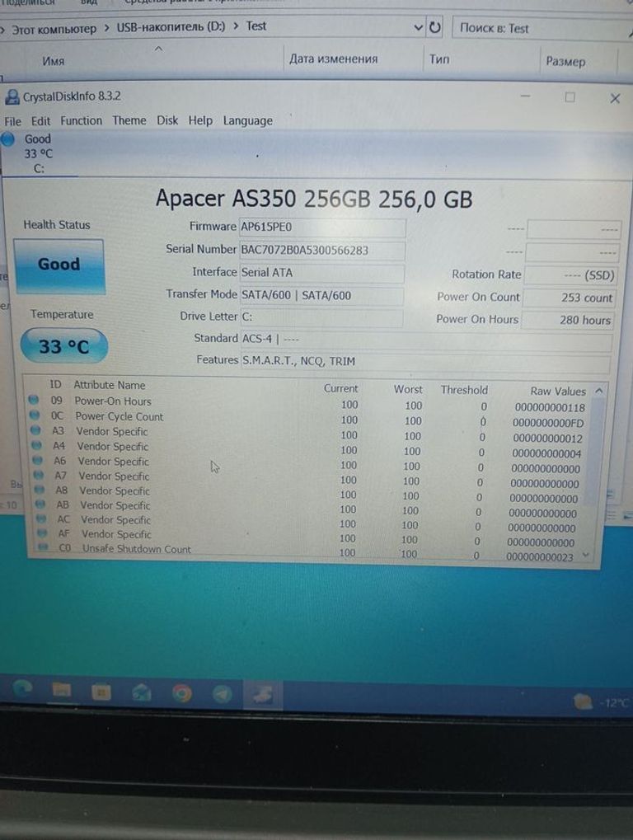Click raw value 000000000012
Screen dimensions: 633x840
(x=547, y=439)
